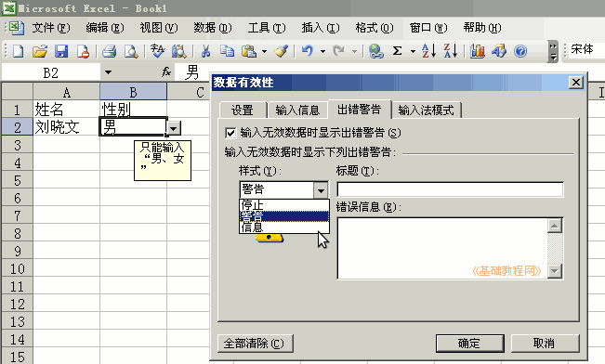Click into the 标题 text field
The height and width of the screenshot is (364, 605).
pos(450,189)
